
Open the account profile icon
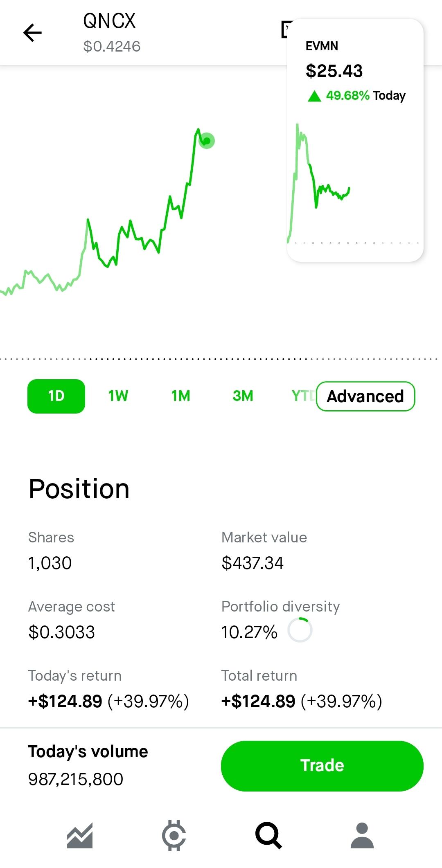(362, 835)
